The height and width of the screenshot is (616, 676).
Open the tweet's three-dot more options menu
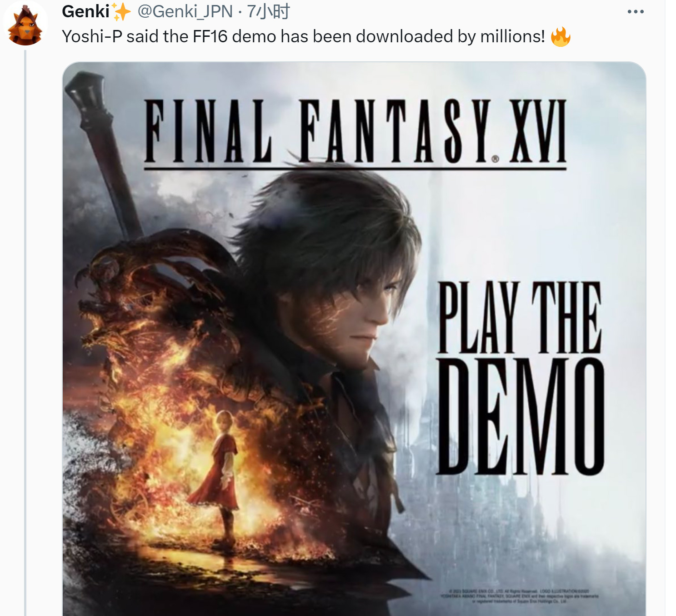pos(635,12)
